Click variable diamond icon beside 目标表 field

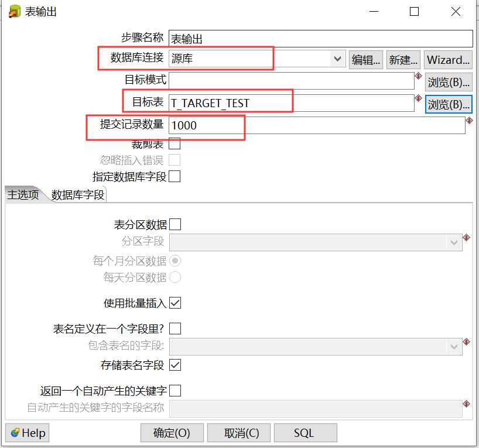[x=418, y=98]
